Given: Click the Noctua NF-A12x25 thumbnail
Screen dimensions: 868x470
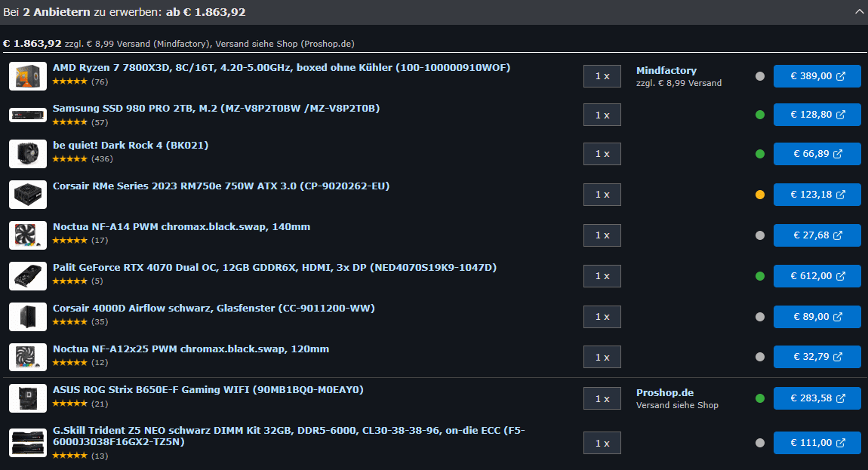Looking at the screenshot, I should click(x=28, y=357).
